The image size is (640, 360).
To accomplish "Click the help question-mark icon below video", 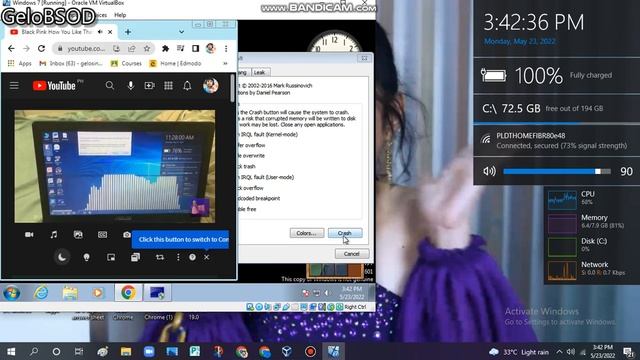I will tap(192, 257).
